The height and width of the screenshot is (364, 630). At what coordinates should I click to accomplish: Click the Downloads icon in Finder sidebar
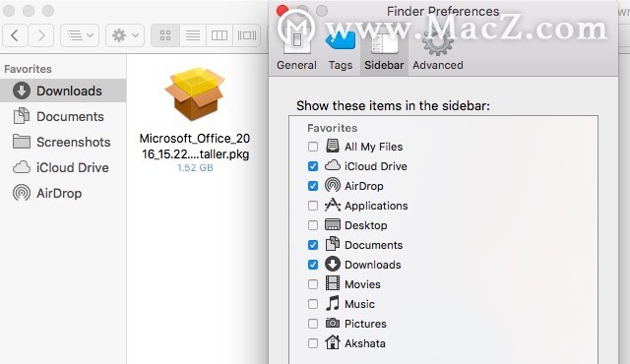[22, 91]
